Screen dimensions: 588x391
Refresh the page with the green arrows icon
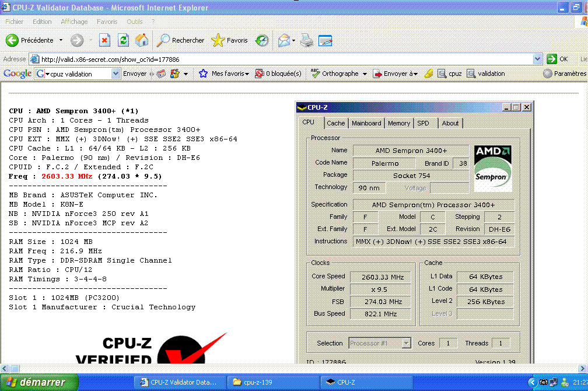click(124, 40)
